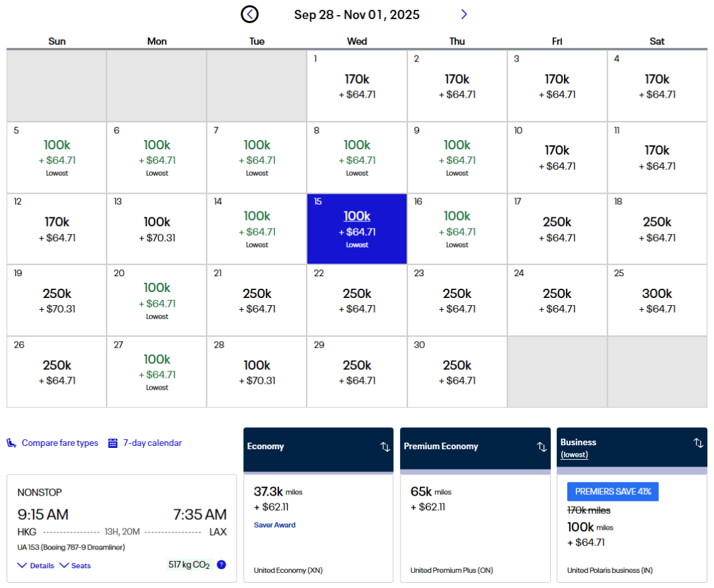Click the seat icon beside Compare fare types
The height and width of the screenshot is (588, 714).
12,443
